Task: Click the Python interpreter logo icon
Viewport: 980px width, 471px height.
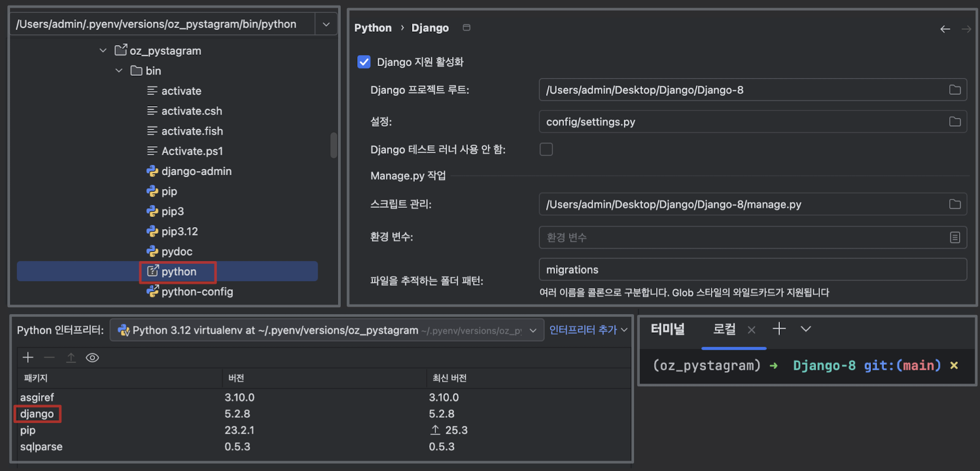Action: (123, 330)
